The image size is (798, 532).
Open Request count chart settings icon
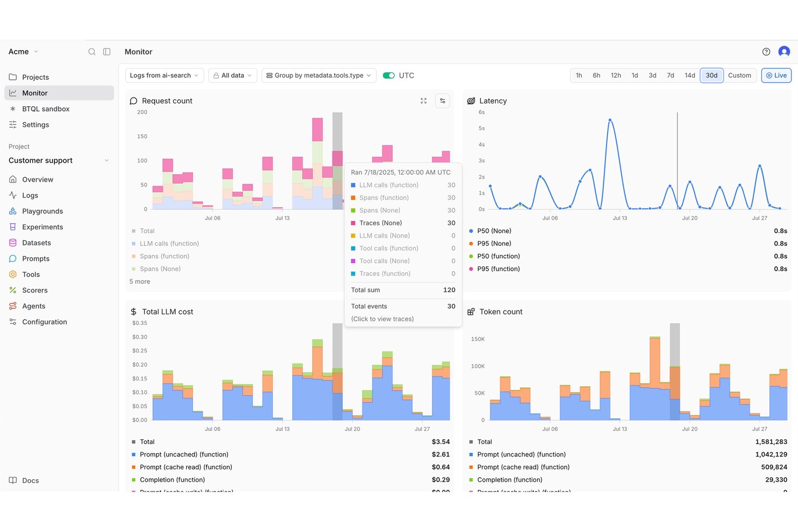(x=443, y=101)
